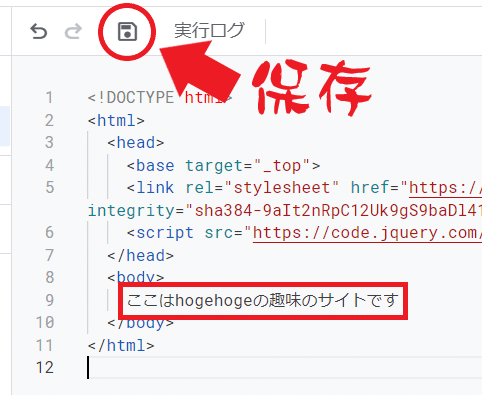Click the integrity="sha384 attribute text
Image resolution: width=482 pixels, height=395 pixels.
click(x=285, y=211)
